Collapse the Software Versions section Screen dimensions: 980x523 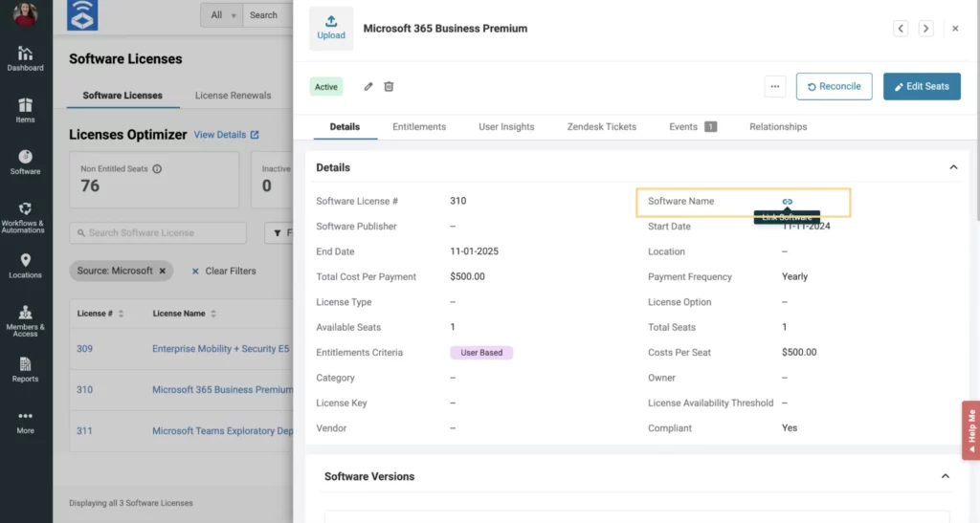[x=946, y=476]
